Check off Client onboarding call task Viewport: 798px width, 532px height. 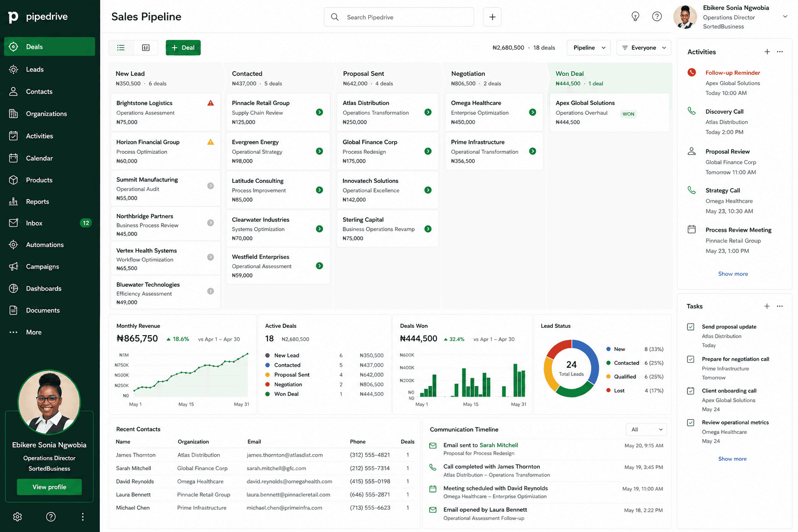point(690,391)
